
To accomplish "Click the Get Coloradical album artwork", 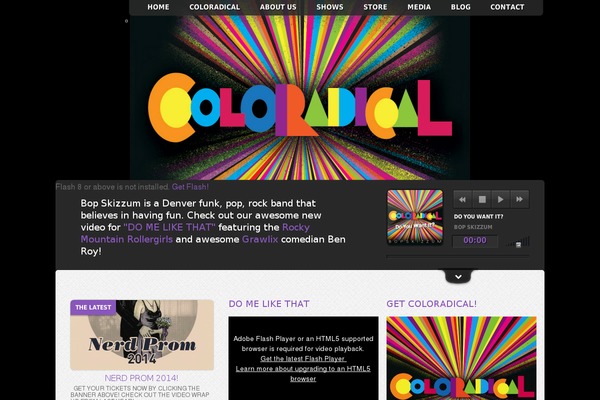I will [461, 358].
